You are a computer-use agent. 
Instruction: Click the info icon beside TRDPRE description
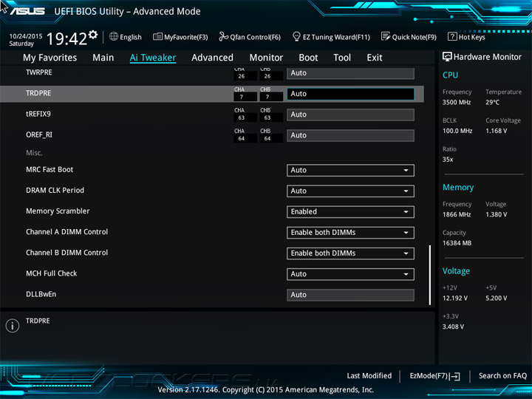pos(13,326)
